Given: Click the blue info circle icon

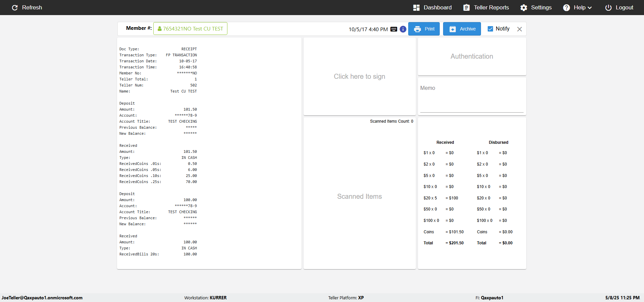Looking at the screenshot, I should 403,29.
